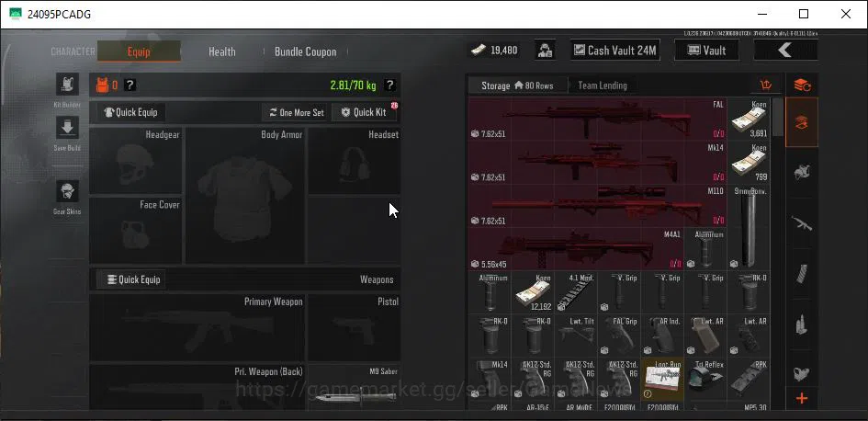Select the M4A1 rifle in storage
Screen dimensions: 868x421
pos(576,249)
